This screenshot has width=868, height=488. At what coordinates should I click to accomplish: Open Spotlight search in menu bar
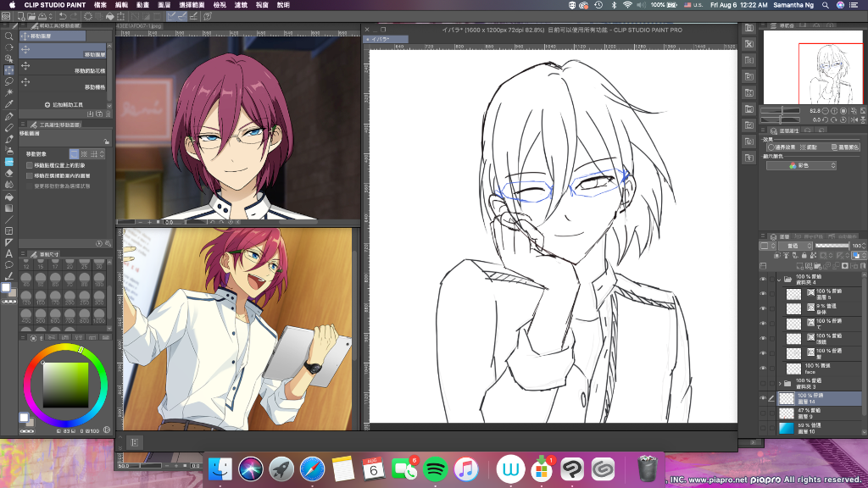(x=825, y=5)
